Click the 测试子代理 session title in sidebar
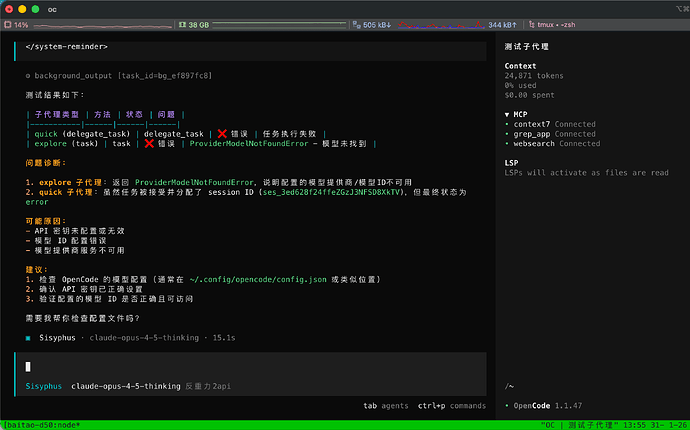 point(527,47)
